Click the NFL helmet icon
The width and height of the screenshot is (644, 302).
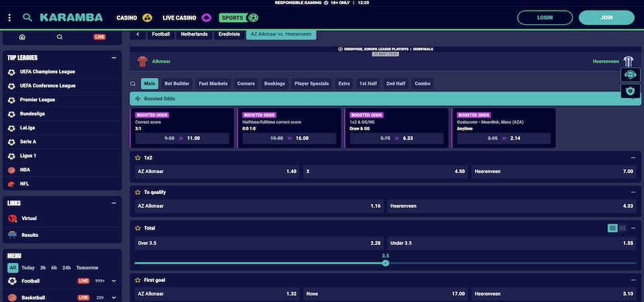tap(11, 184)
